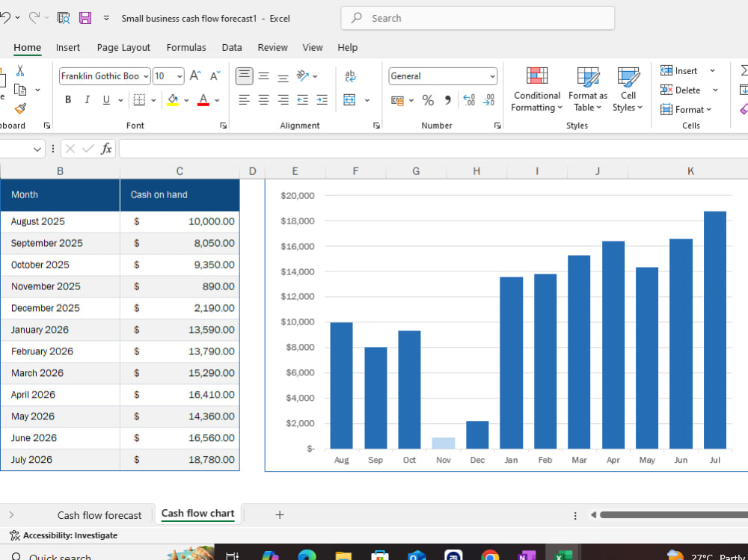The height and width of the screenshot is (560, 748).
Task: Click the Orientation text angle icon
Action: pos(302,76)
